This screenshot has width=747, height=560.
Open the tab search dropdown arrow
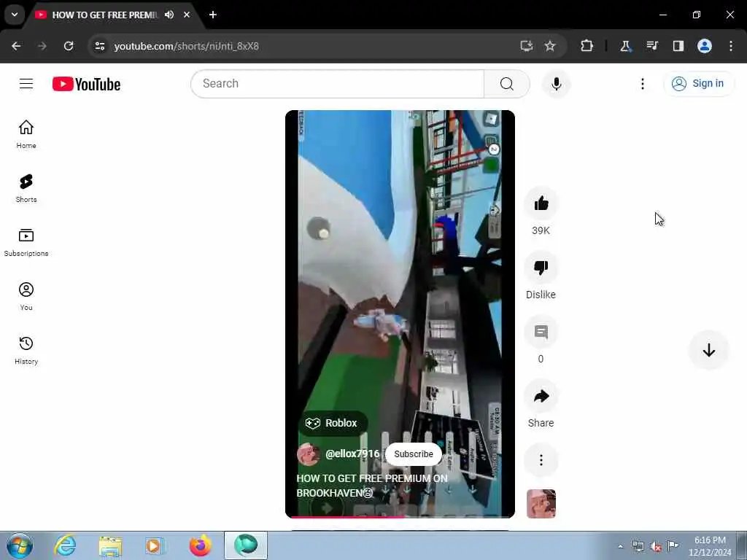tap(15, 15)
